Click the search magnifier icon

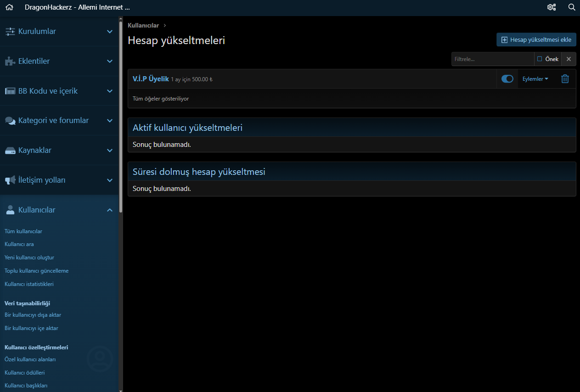coord(572,7)
